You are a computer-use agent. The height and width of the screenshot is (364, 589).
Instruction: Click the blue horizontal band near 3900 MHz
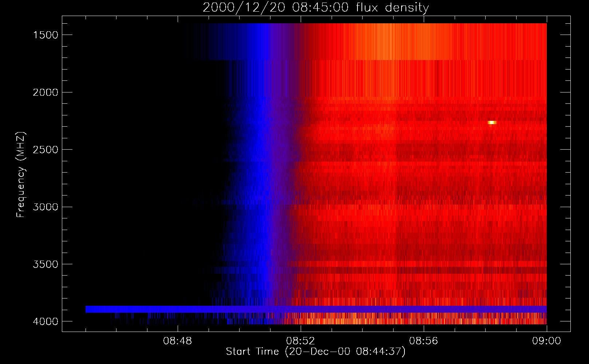pyautogui.click(x=316, y=309)
